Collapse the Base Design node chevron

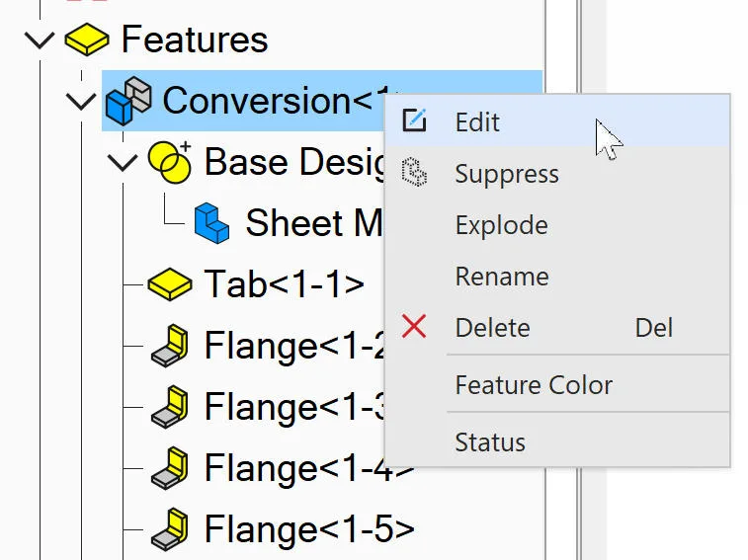coord(123,163)
